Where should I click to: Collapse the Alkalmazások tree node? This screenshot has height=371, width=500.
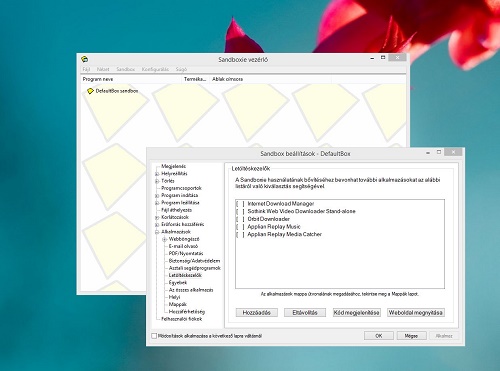157,232
